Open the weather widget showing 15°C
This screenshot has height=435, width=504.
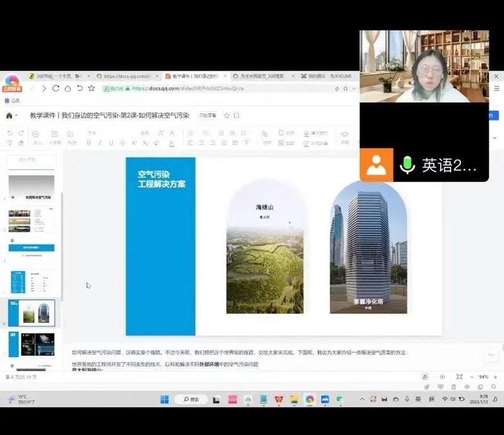pyautogui.click(x=21, y=400)
